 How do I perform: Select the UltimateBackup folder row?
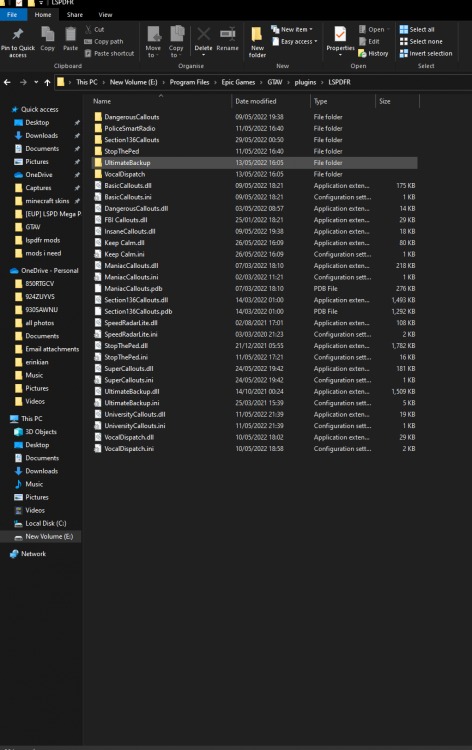click(254, 163)
